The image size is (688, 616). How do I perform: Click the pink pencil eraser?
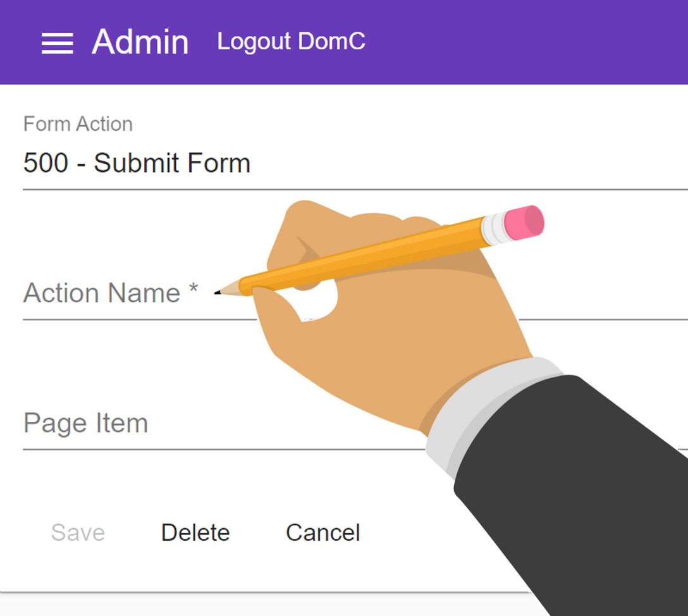524,223
